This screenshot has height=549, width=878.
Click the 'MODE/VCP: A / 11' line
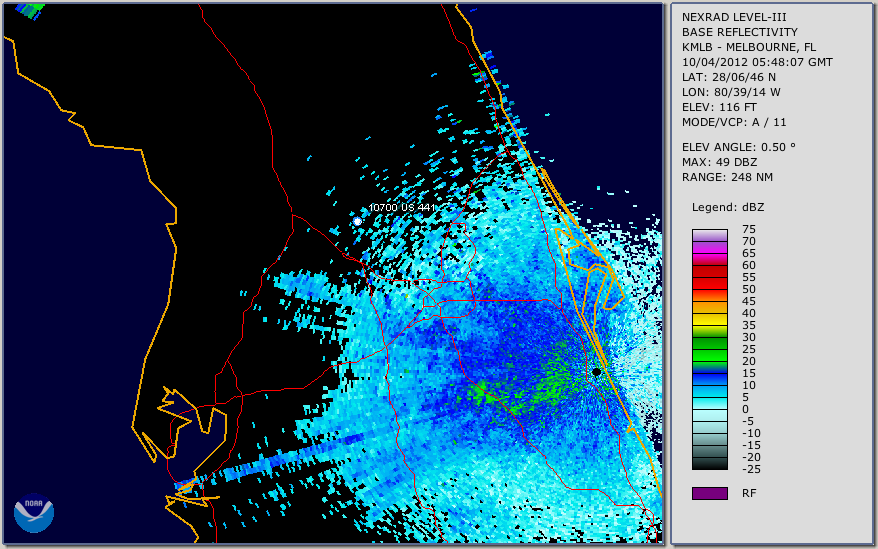point(734,122)
